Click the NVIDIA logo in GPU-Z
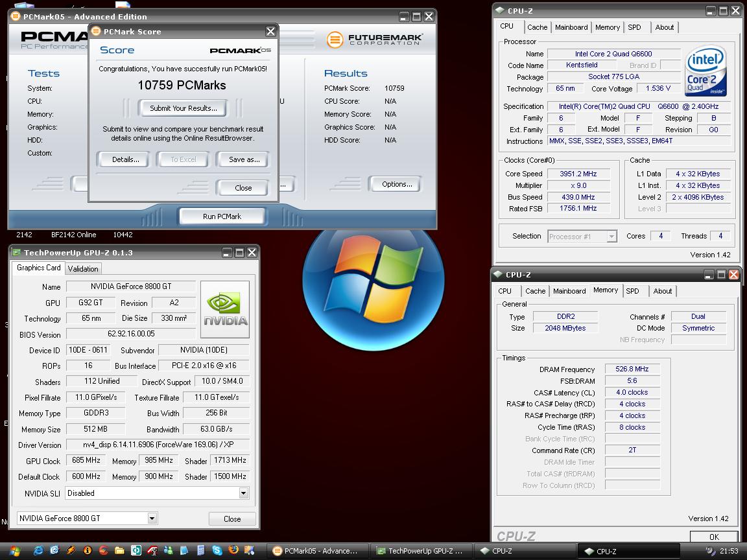The width and height of the screenshot is (747, 560). (x=226, y=310)
